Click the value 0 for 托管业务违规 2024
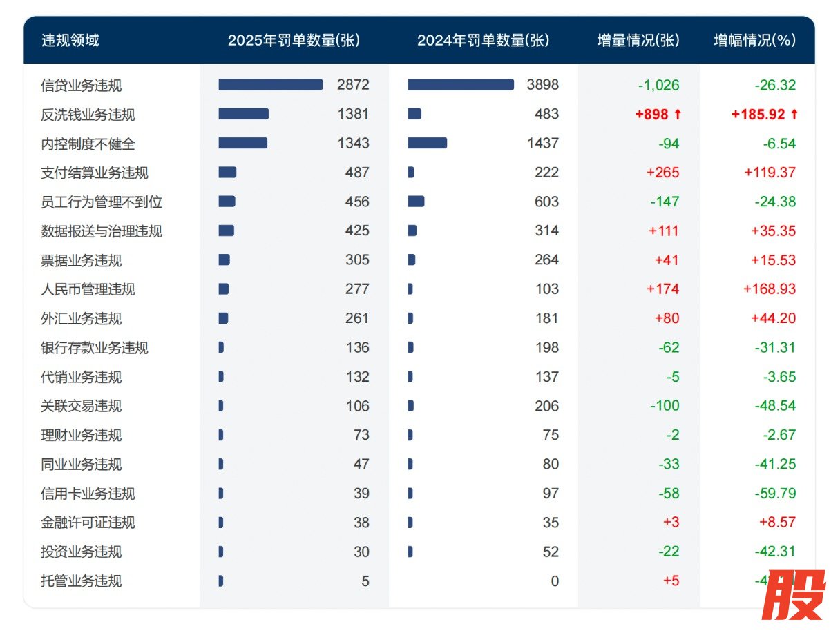The height and width of the screenshot is (633, 840). coord(555,581)
